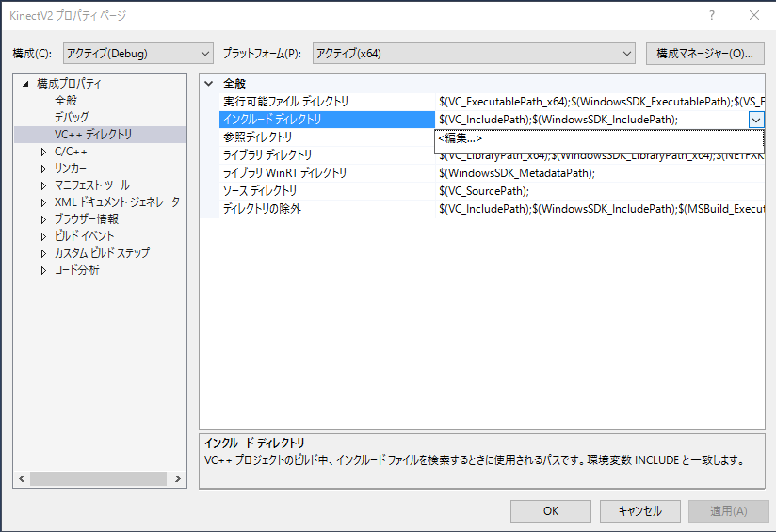Choose <編集...> from the dropdown list
This screenshot has width=776, height=532.
(461, 139)
